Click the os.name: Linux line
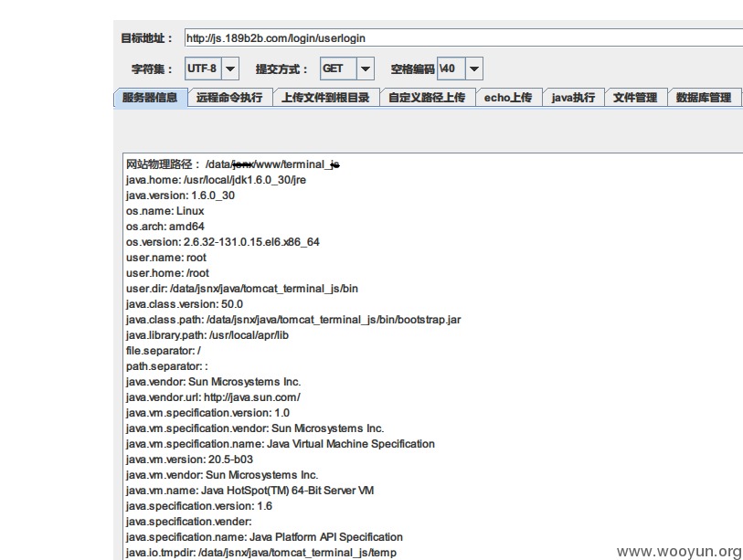The height and width of the screenshot is (560, 743). pyautogui.click(x=165, y=211)
